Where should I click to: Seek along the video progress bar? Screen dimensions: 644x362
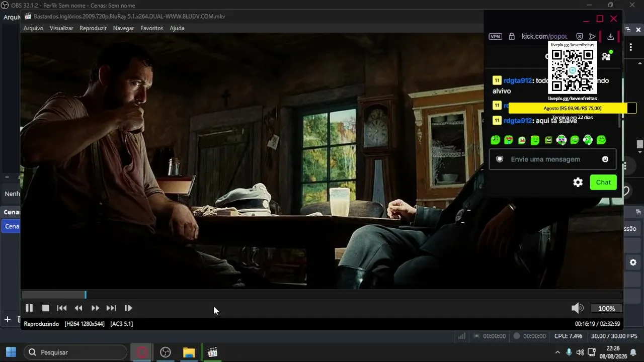[x=322, y=295]
